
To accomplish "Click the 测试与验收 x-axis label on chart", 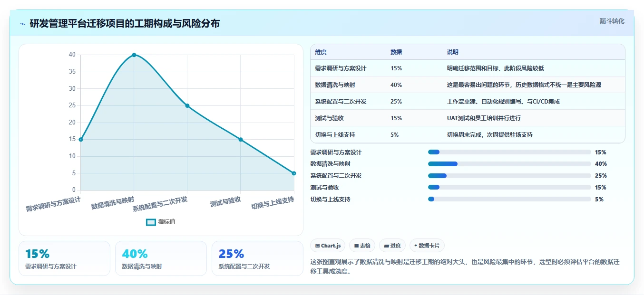I will [225, 202].
